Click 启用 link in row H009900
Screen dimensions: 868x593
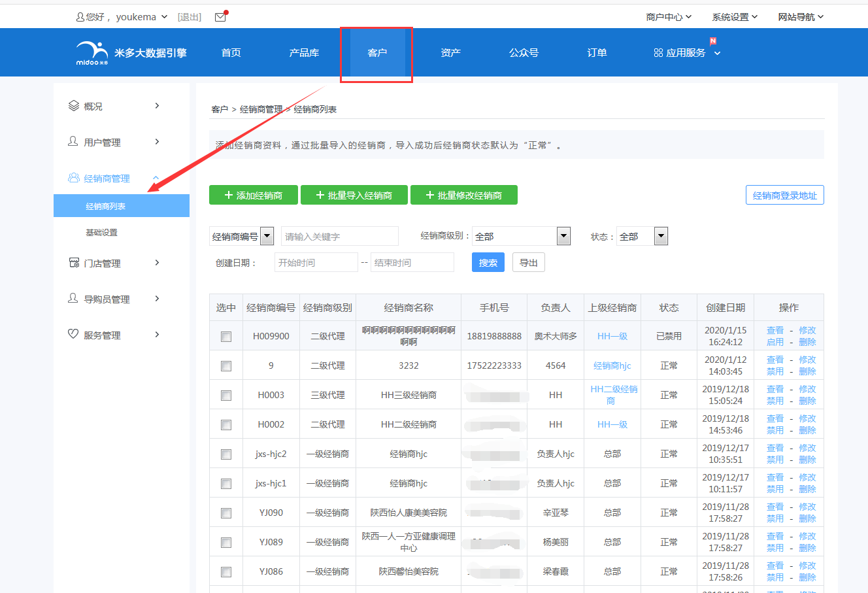click(775, 342)
